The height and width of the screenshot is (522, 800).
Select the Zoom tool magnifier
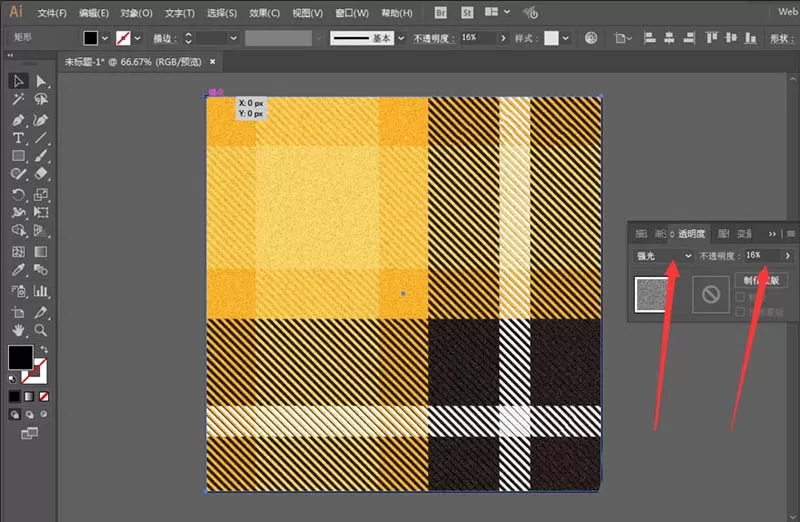click(x=41, y=330)
